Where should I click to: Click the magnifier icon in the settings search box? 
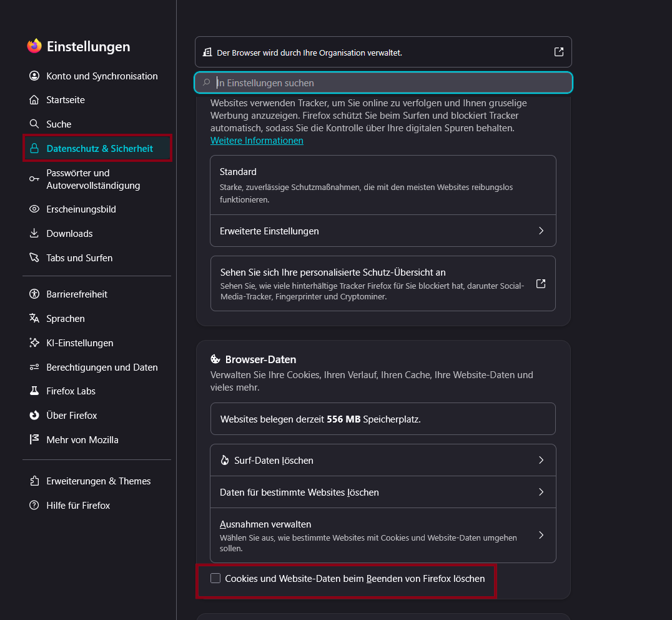pos(207,82)
